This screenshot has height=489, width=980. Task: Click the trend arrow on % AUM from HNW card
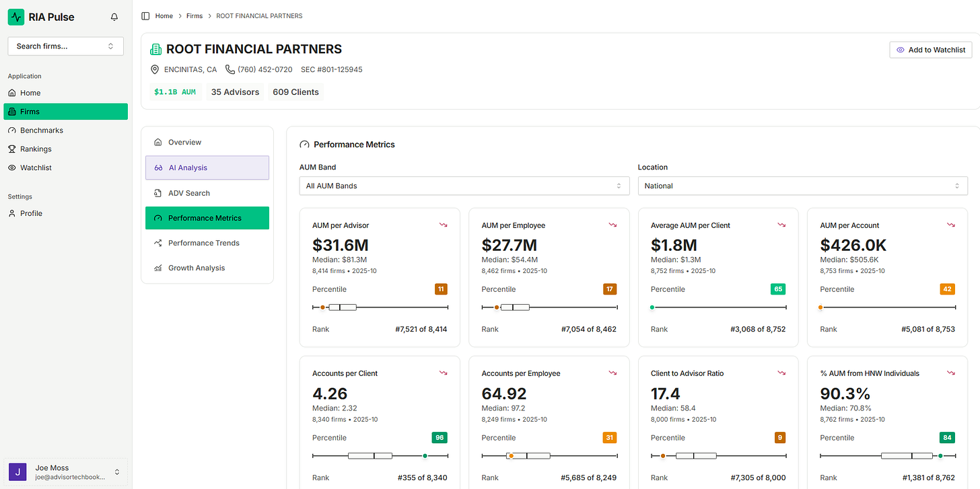tap(951, 373)
